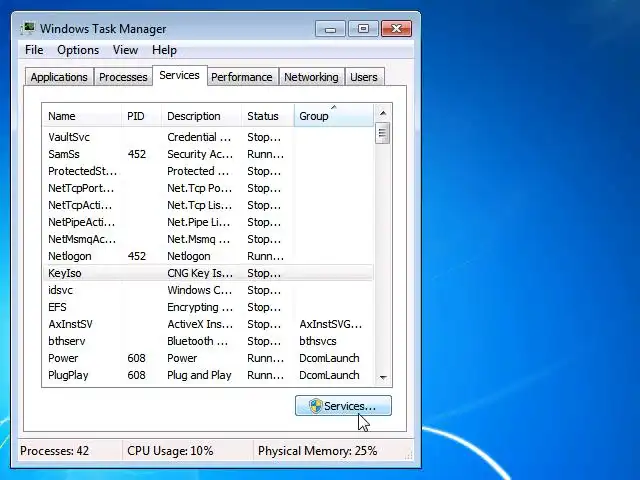
Task: Select the EFS service row
Action: (208, 307)
